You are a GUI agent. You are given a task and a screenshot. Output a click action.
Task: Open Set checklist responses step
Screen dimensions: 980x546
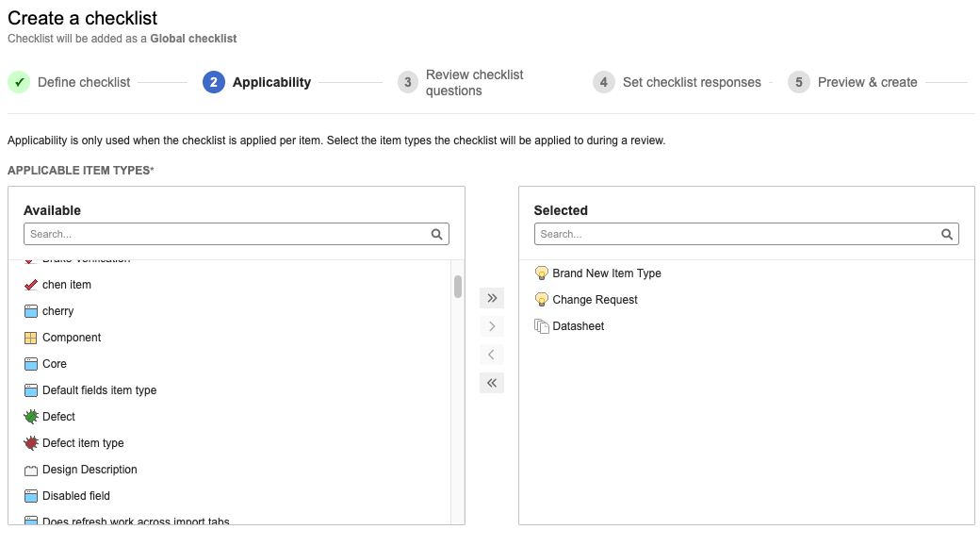click(x=692, y=82)
